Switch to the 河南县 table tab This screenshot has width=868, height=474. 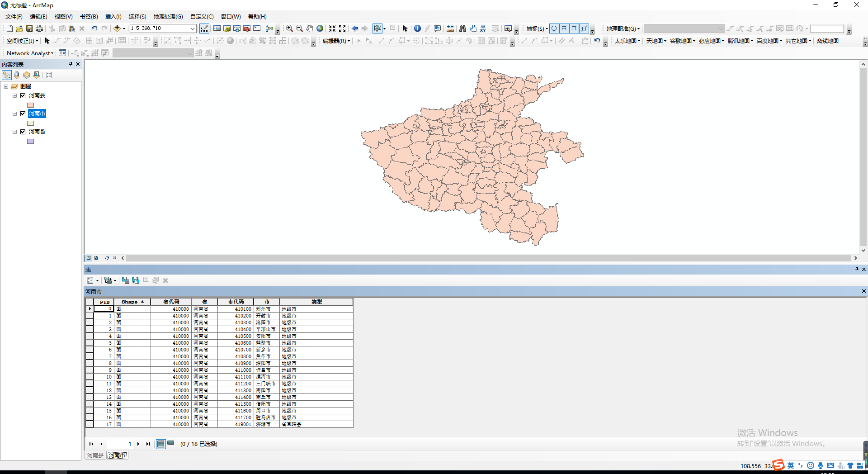coord(95,455)
